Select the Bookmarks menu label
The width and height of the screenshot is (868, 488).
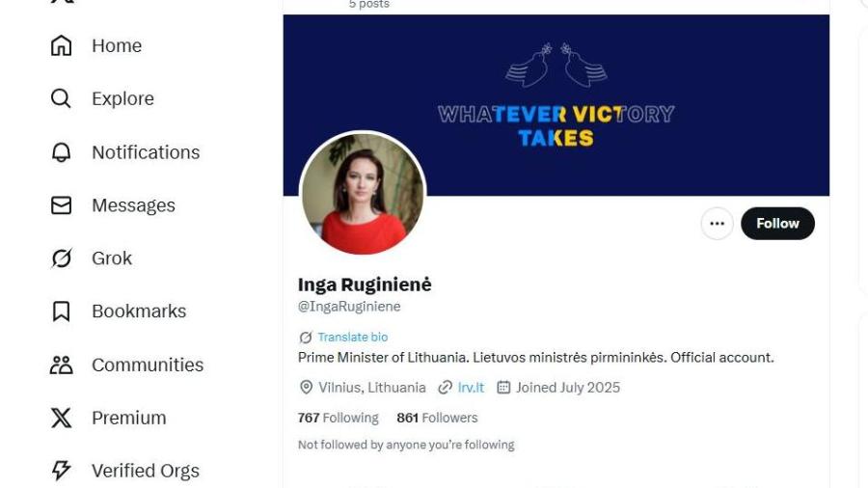pos(139,312)
